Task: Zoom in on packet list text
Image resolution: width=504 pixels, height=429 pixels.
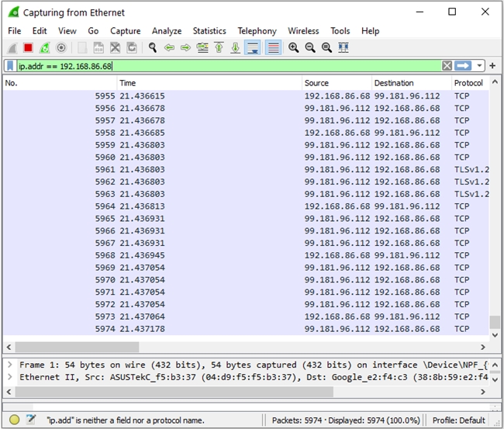Action: click(x=294, y=48)
